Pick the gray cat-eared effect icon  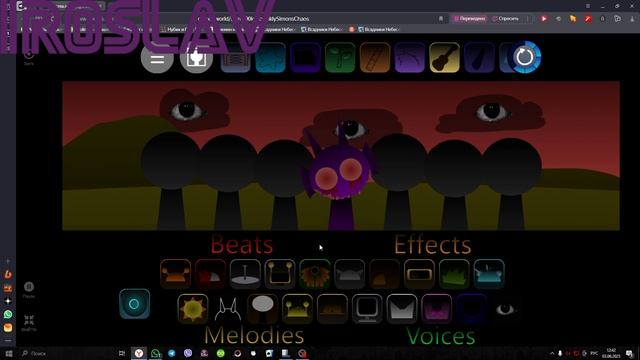coord(349,274)
